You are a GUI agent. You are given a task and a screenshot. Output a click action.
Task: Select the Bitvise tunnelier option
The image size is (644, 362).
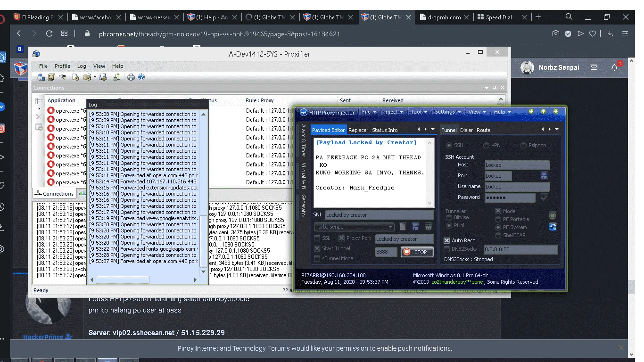coord(448,218)
